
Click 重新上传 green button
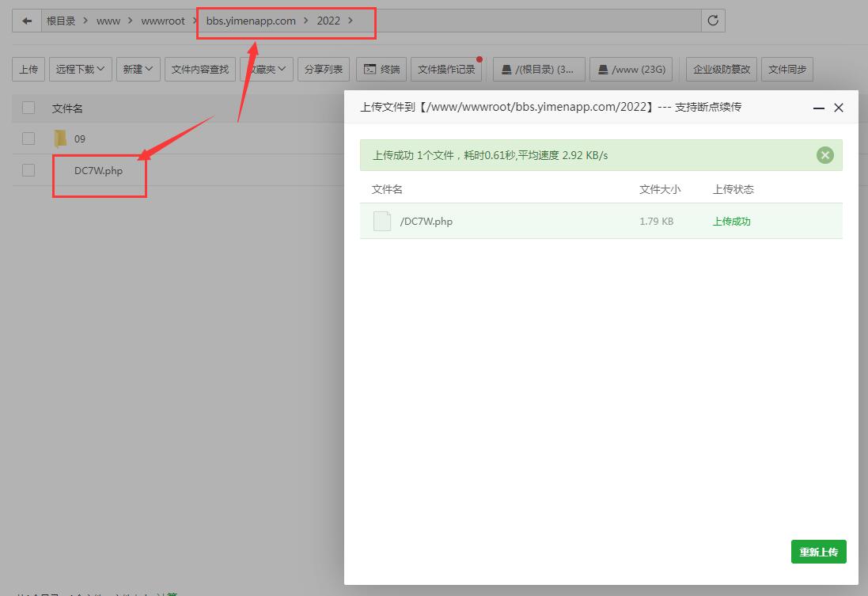(x=819, y=552)
